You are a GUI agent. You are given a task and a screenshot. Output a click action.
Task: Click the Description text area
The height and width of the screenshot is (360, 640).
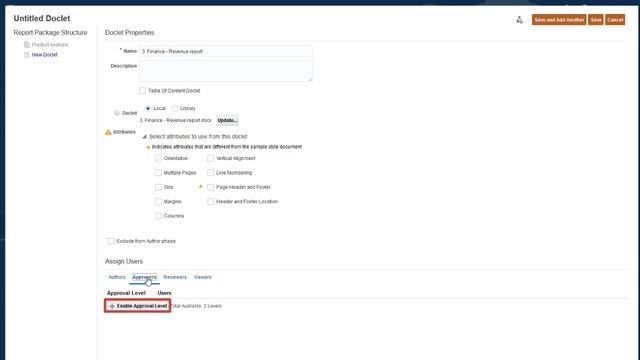(x=226, y=71)
